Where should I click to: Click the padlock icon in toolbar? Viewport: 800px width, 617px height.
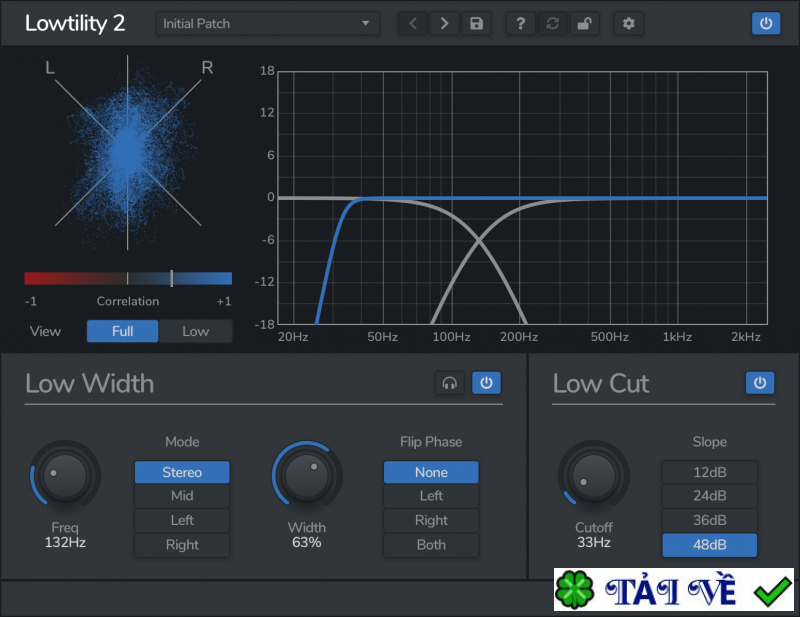point(582,23)
